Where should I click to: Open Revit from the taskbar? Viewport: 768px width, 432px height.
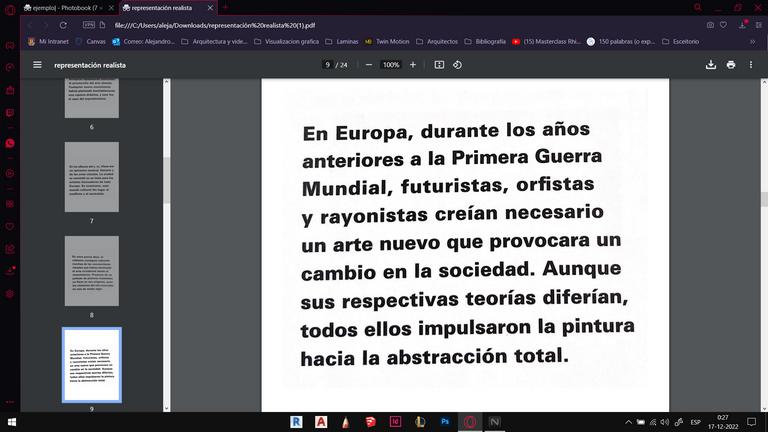296,422
